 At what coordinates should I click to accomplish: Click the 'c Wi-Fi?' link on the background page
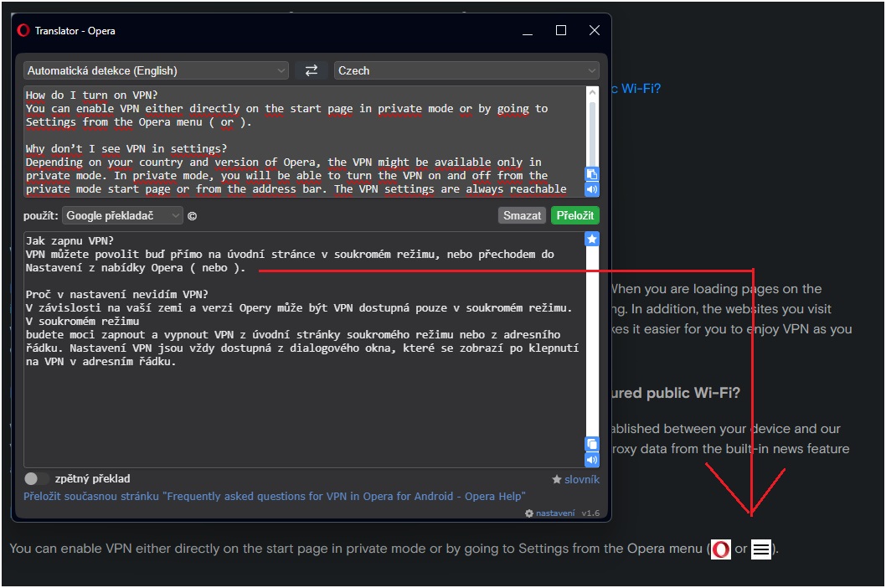click(636, 89)
